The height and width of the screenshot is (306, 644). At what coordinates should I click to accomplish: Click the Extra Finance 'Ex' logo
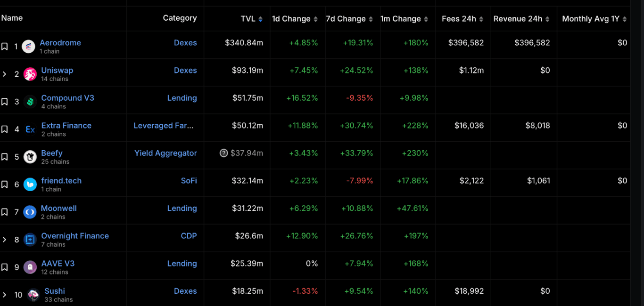(30, 129)
